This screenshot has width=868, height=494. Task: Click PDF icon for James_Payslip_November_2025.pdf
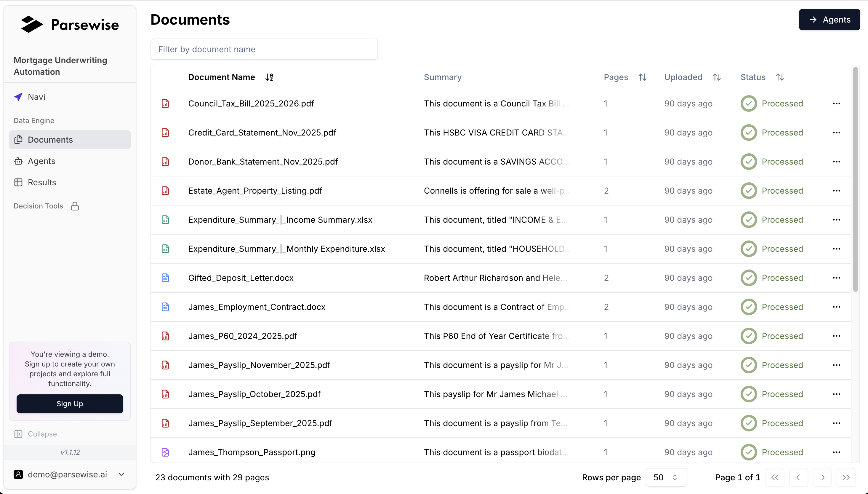[x=165, y=365]
